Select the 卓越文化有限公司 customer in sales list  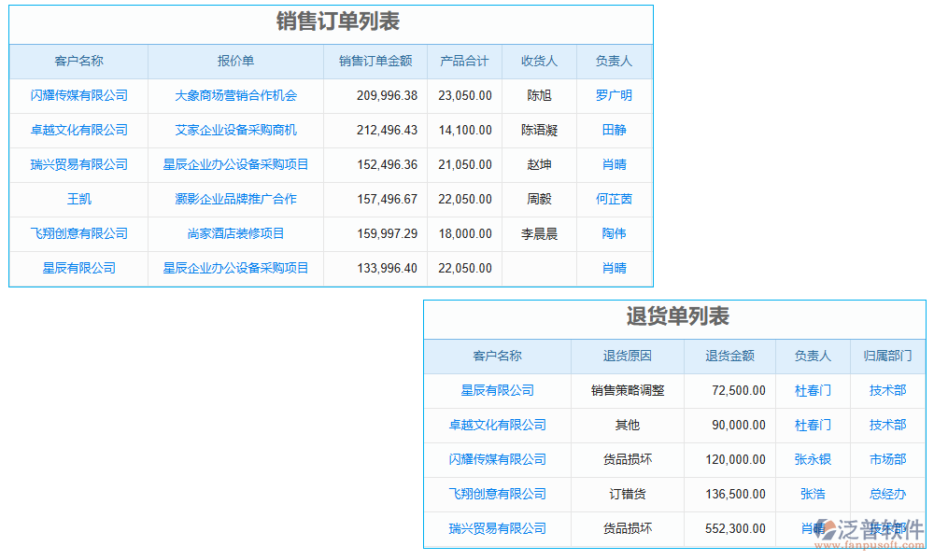point(78,131)
